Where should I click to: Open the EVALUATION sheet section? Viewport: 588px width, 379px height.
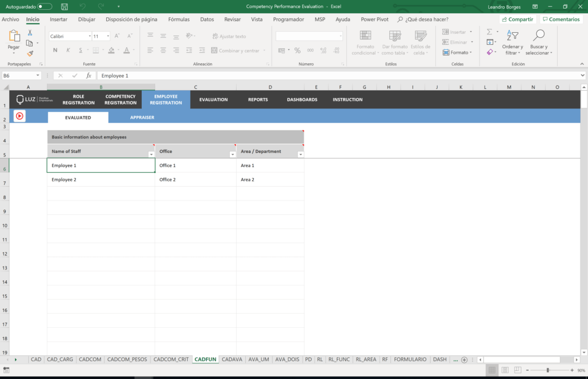coord(213,99)
